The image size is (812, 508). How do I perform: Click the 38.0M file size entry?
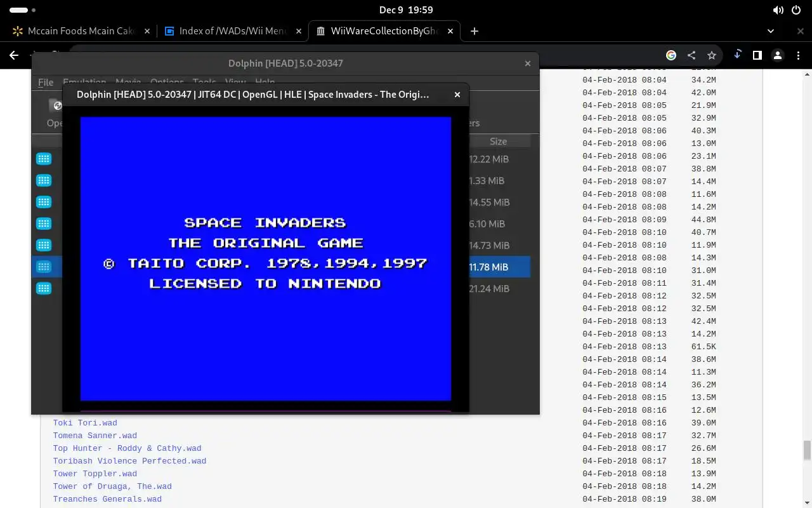pos(704,499)
